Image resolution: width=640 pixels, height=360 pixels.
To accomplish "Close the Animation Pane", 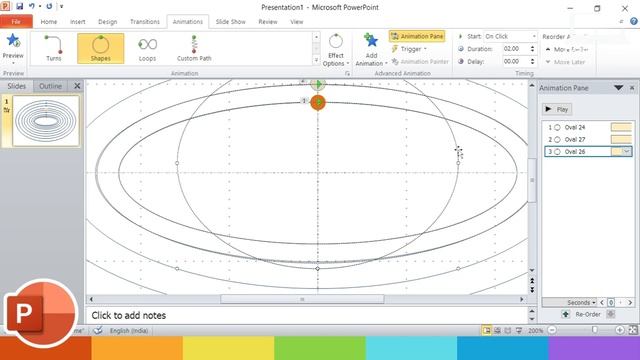I will [632, 88].
